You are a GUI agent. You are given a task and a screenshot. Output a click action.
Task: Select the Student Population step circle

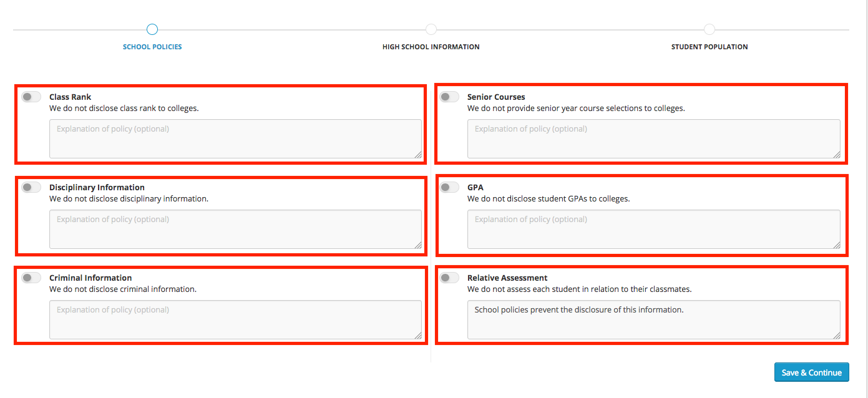(710, 29)
